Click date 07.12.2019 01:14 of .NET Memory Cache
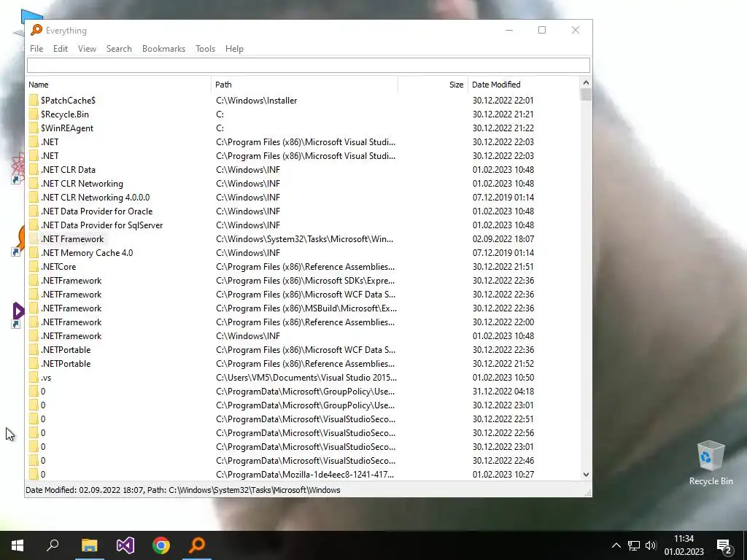The image size is (747, 560). point(503,253)
